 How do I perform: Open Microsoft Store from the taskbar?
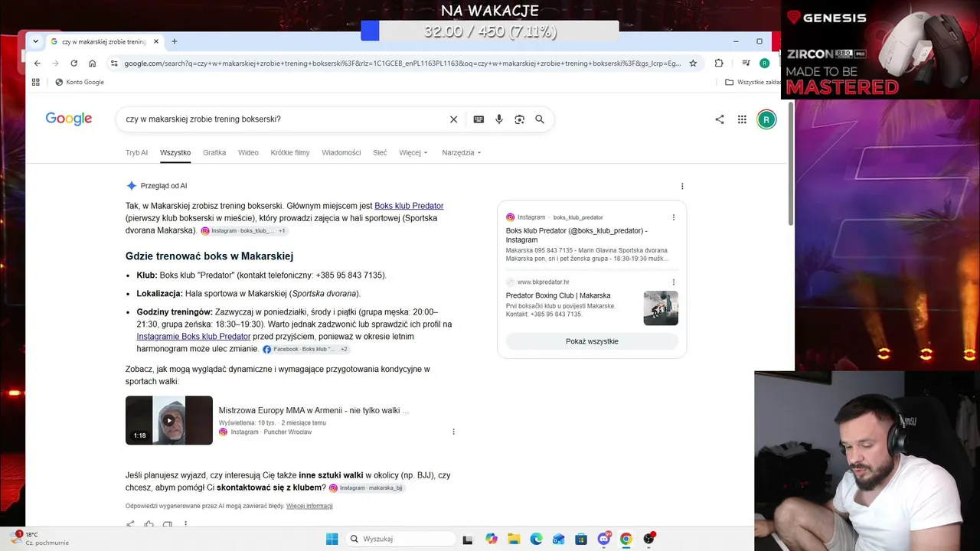[x=581, y=539]
